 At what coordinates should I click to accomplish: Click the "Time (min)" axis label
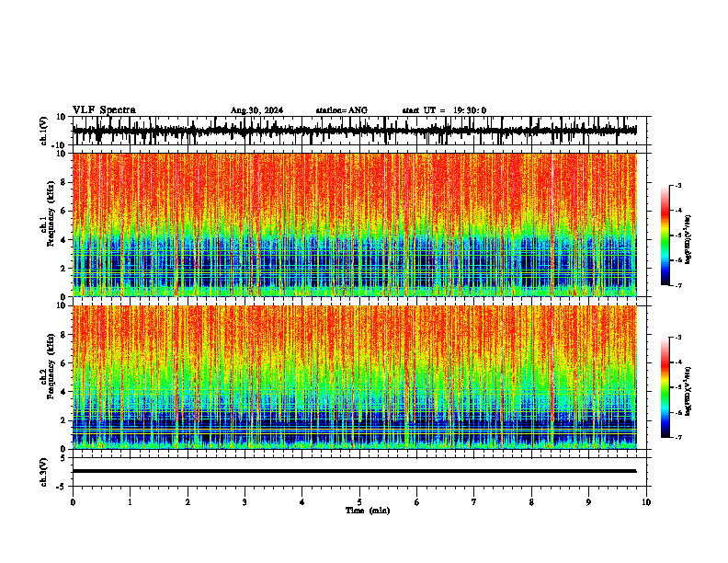(368, 511)
